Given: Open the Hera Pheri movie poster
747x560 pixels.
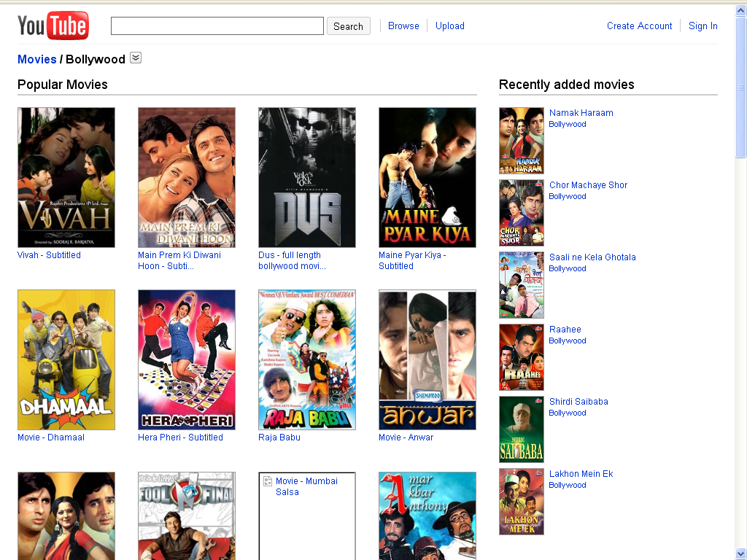Looking at the screenshot, I should pos(187,359).
